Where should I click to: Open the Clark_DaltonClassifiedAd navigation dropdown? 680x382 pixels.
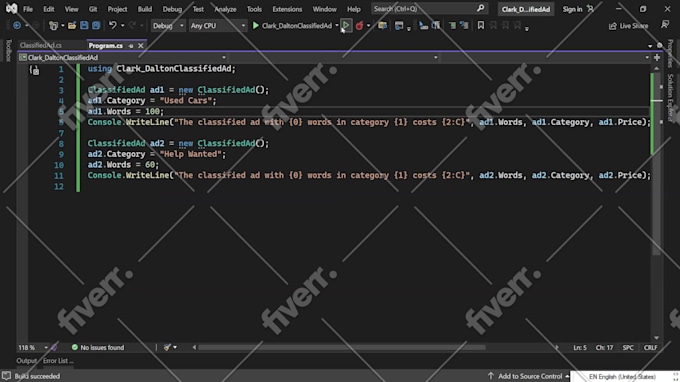point(123,57)
